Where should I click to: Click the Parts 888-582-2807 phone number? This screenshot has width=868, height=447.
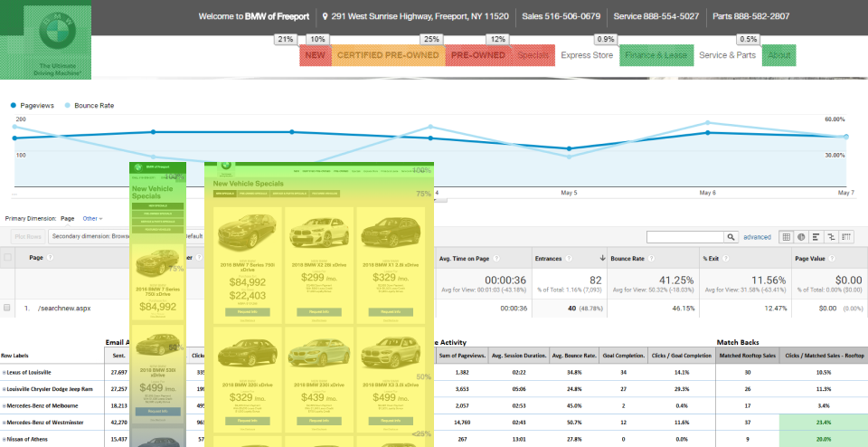[x=750, y=16]
